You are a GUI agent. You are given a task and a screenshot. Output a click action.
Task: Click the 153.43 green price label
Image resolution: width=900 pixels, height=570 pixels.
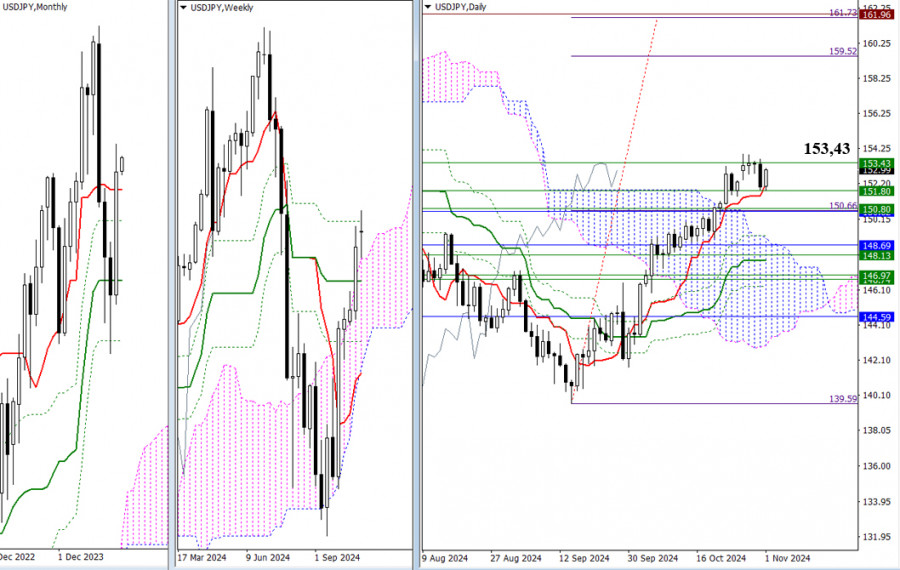(876, 164)
